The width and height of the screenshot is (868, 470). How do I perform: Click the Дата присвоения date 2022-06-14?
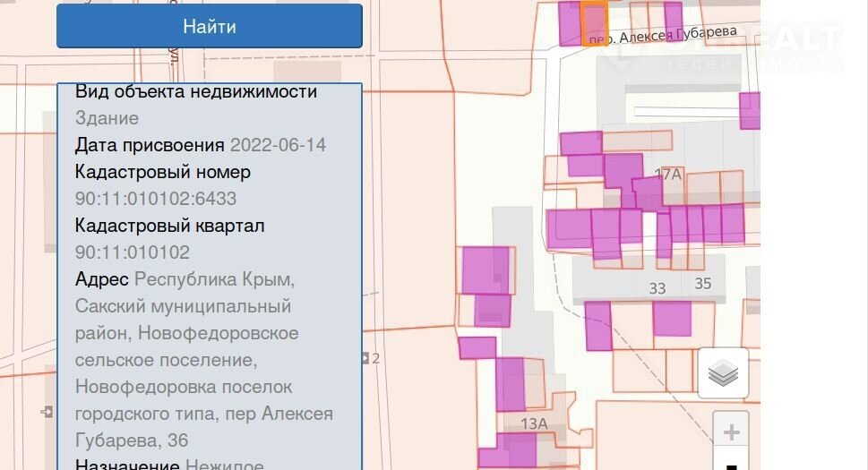pos(278,145)
